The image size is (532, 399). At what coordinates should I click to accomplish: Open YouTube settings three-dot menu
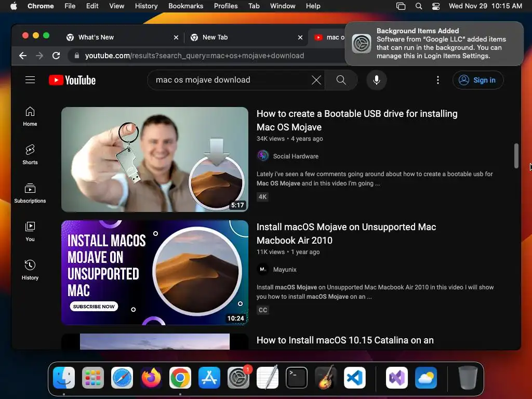coord(437,80)
